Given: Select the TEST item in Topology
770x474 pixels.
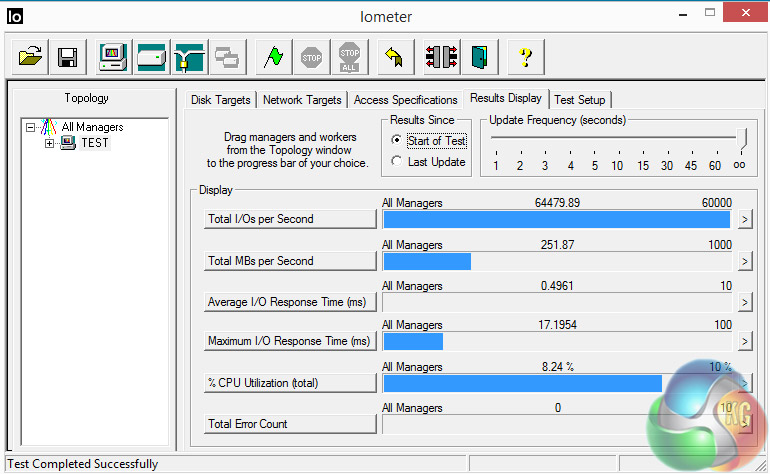Looking at the screenshot, I should point(95,143).
